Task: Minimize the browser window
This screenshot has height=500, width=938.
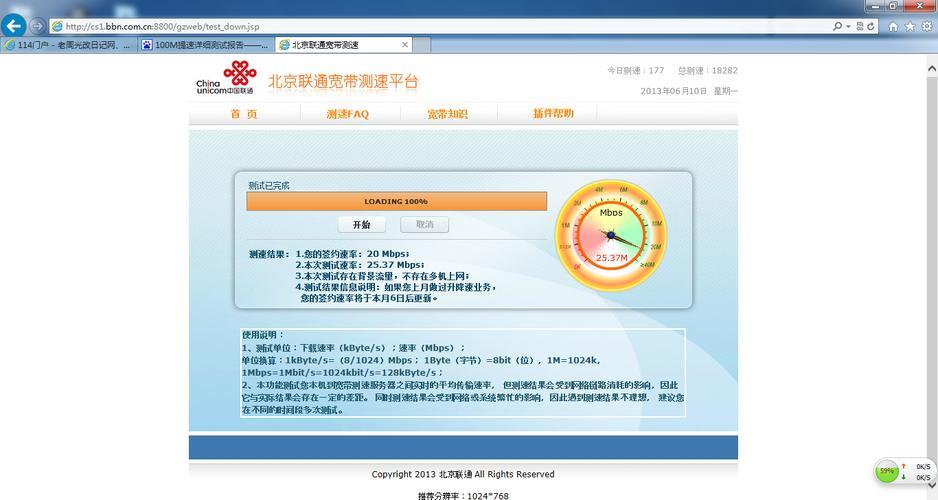Action: pyautogui.click(x=876, y=5)
